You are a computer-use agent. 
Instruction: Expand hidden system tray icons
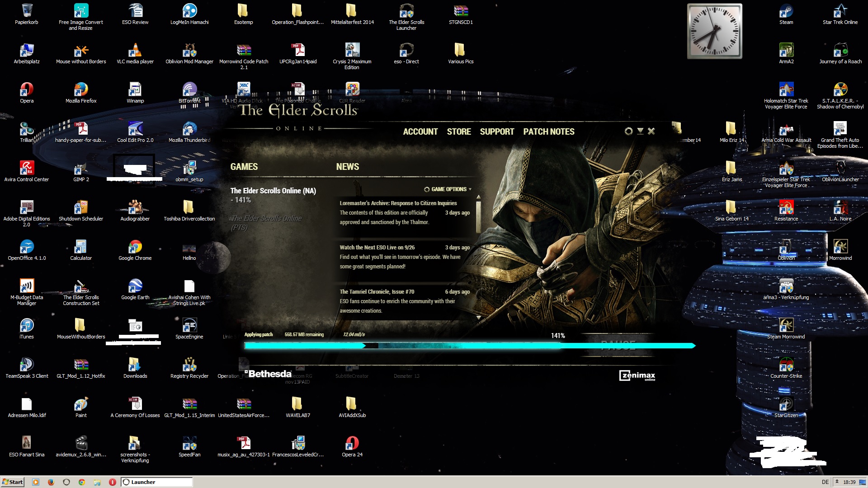click(x=837, y=482)
